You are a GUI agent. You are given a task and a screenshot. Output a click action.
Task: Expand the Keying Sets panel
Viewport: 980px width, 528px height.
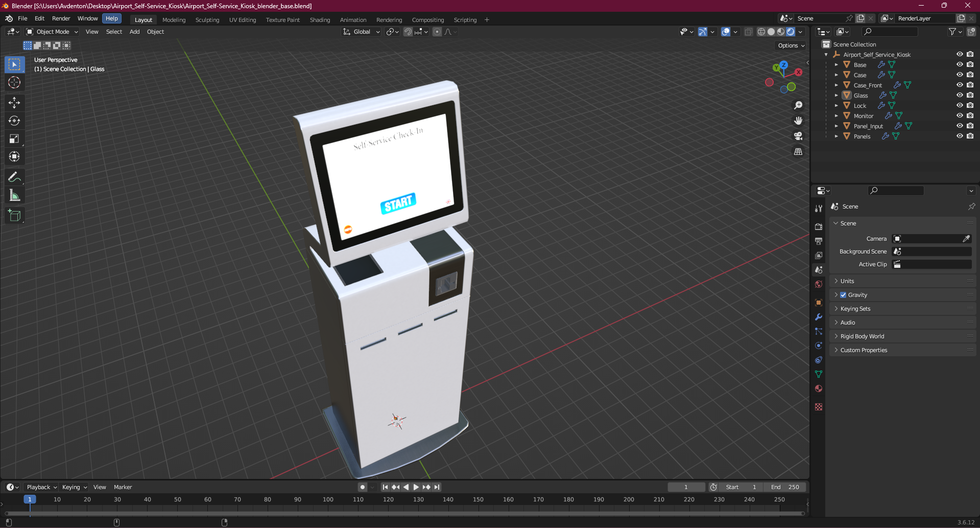903,309
